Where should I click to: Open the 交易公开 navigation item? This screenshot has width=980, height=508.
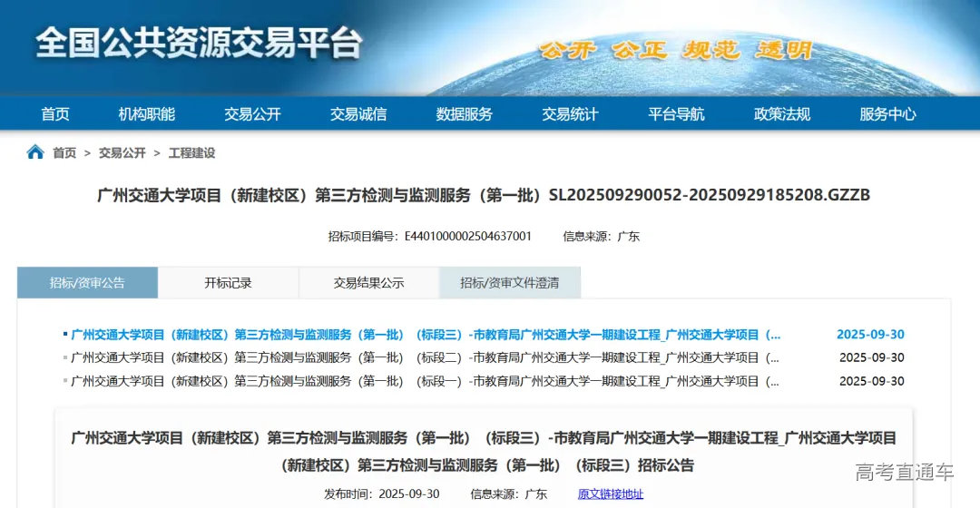pos(252,113)
